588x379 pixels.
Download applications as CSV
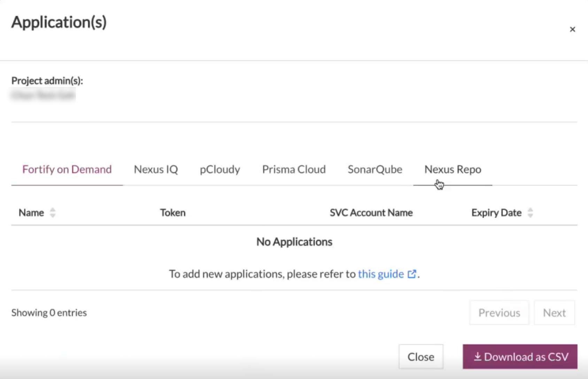click(520, 357)
